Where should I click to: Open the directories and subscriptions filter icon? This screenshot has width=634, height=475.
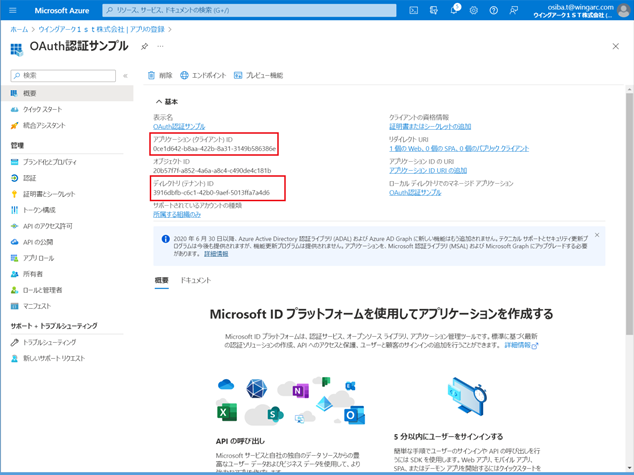[433, 11]
